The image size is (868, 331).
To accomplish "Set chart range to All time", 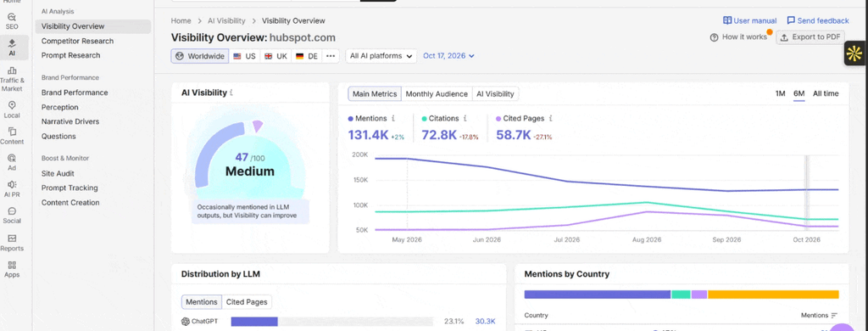I will pos(826,93).
